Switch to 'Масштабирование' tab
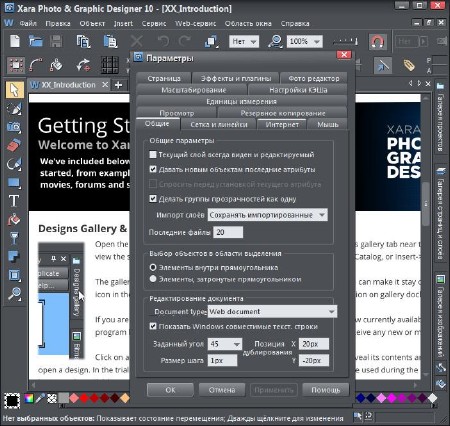This screenshot has height=426, width=450. [x=192, y=90]
